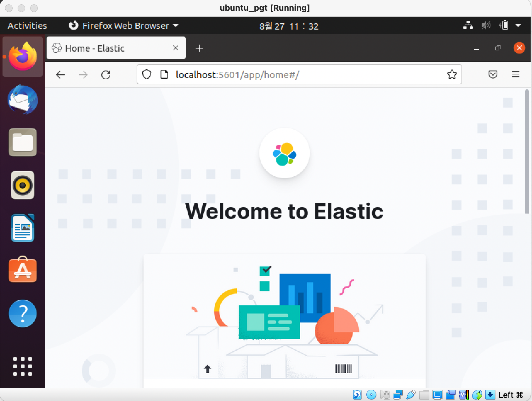Open Ubuntu Software store icon
Viewport: 532px width, 401px height.
click(23, 269)
